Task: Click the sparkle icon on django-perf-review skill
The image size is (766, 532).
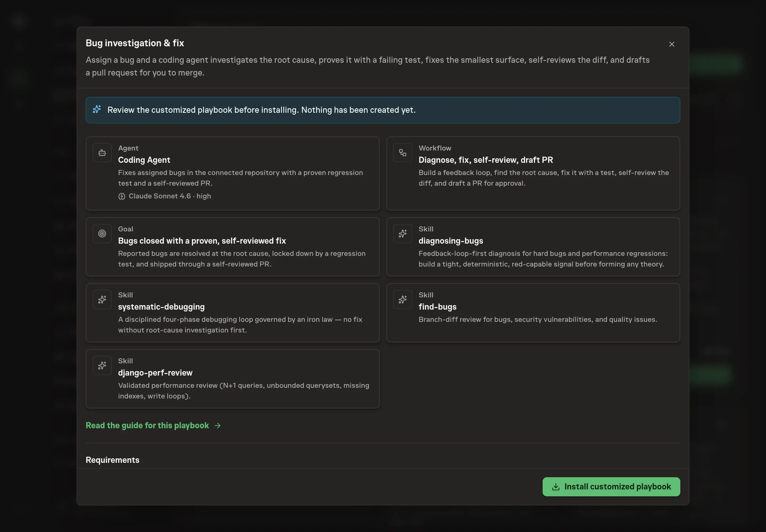Action: point(102,366)
